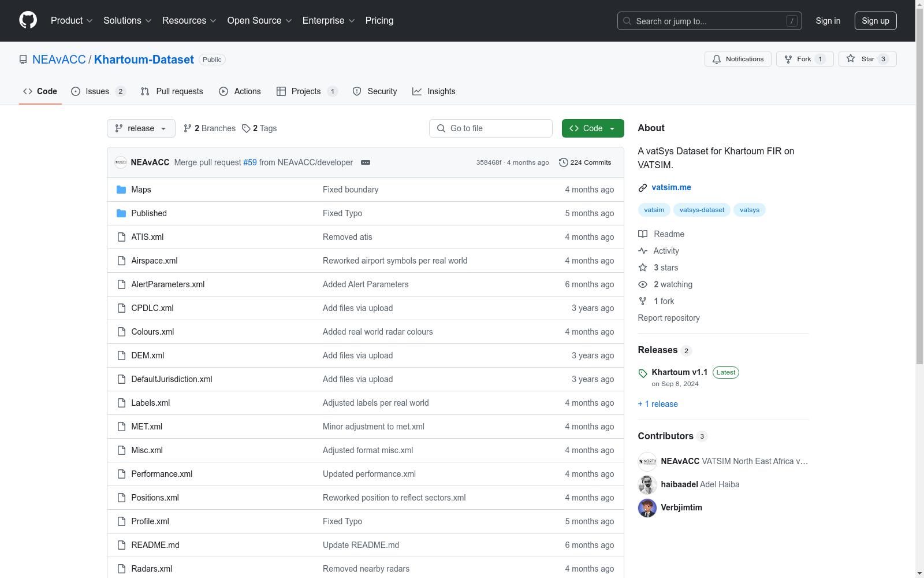924x578 pixels.
Task: Switch to the Code tab
Action: click(40, 91)
